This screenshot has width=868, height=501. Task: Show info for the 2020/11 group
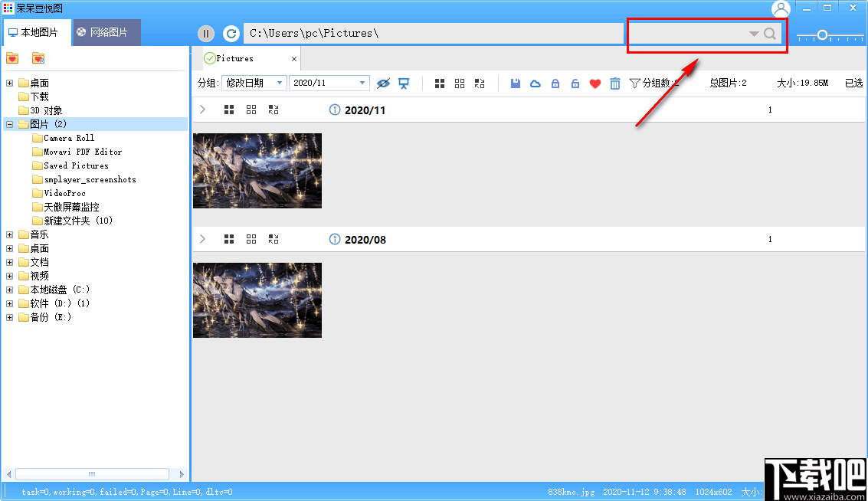pyautogui.click(x=334, y=110)
